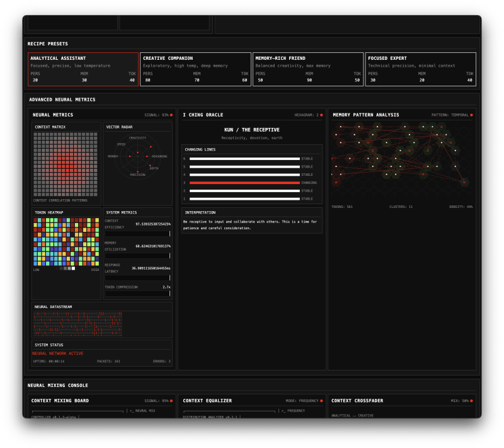Click the 'PATTERN: TEMPORAL' label
The width and height of the screenshot is (504, 448).
click(450, 115)
